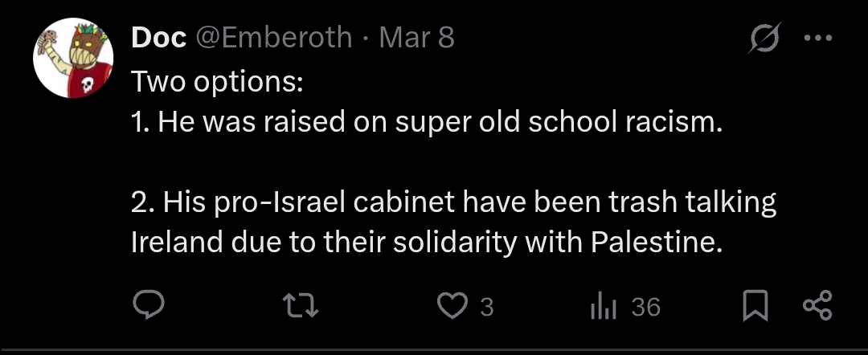
Task: Open the share menu icon
Action: (x=817, y=305)
